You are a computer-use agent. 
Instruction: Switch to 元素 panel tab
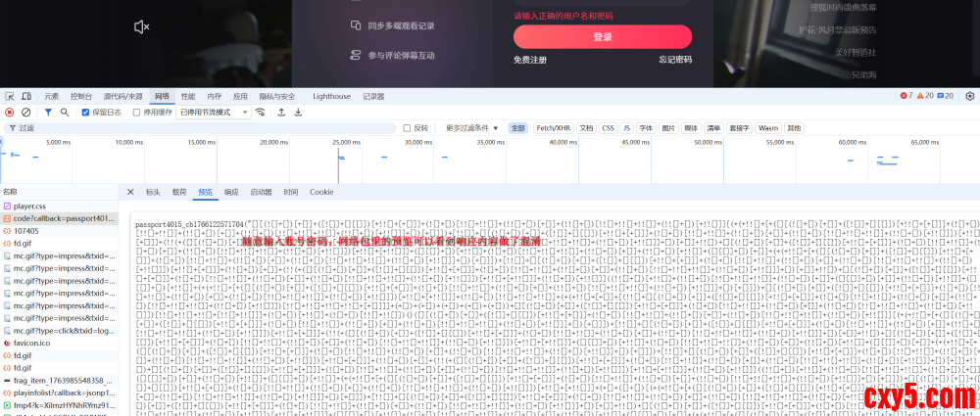pyautogui.click(x=51, y=96)
